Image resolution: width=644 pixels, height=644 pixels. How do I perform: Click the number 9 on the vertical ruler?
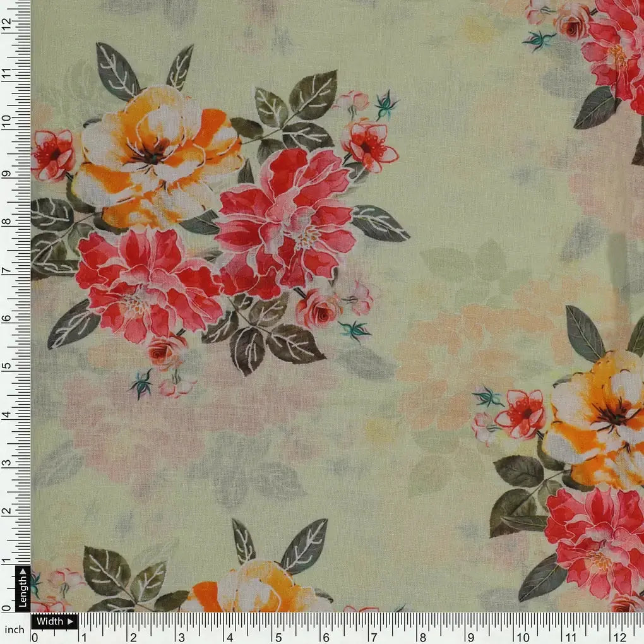[x=8, y=172]
